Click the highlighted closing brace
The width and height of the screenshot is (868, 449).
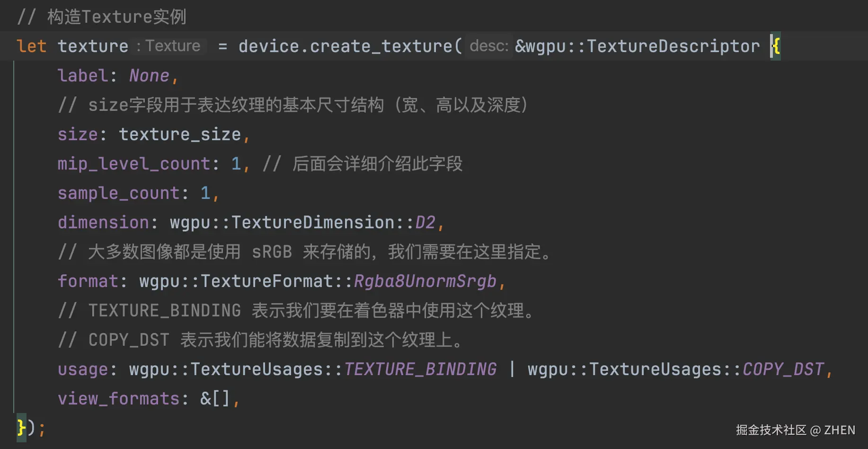(21, 428)
